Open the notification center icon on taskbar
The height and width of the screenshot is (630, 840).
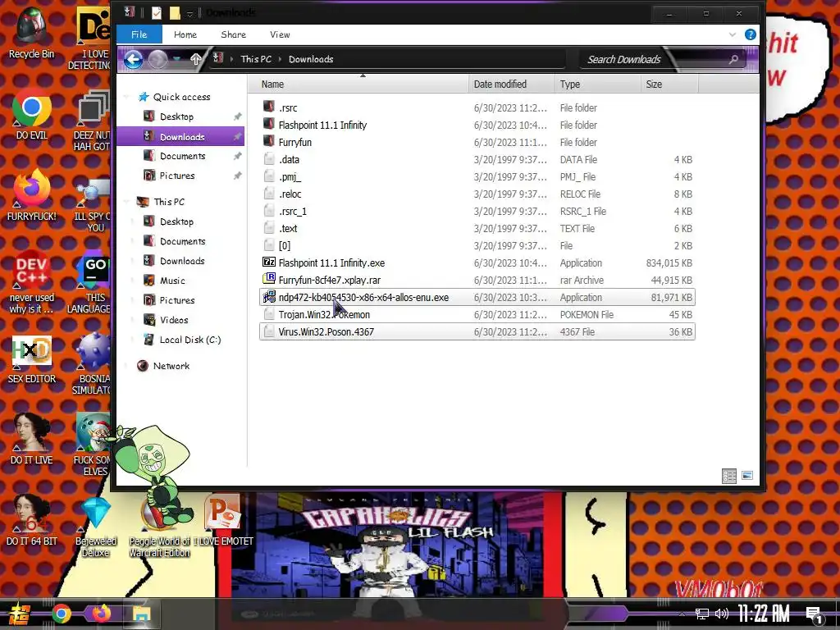(815, 615)
